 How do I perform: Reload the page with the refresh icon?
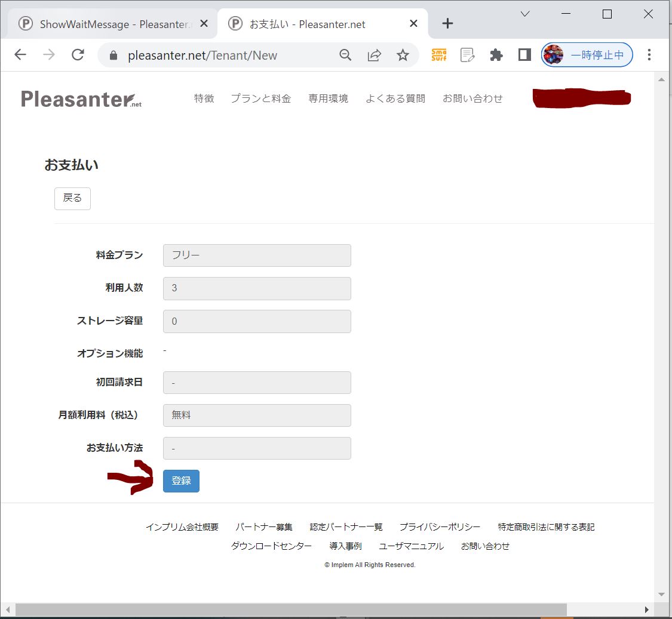coord(78,55)
